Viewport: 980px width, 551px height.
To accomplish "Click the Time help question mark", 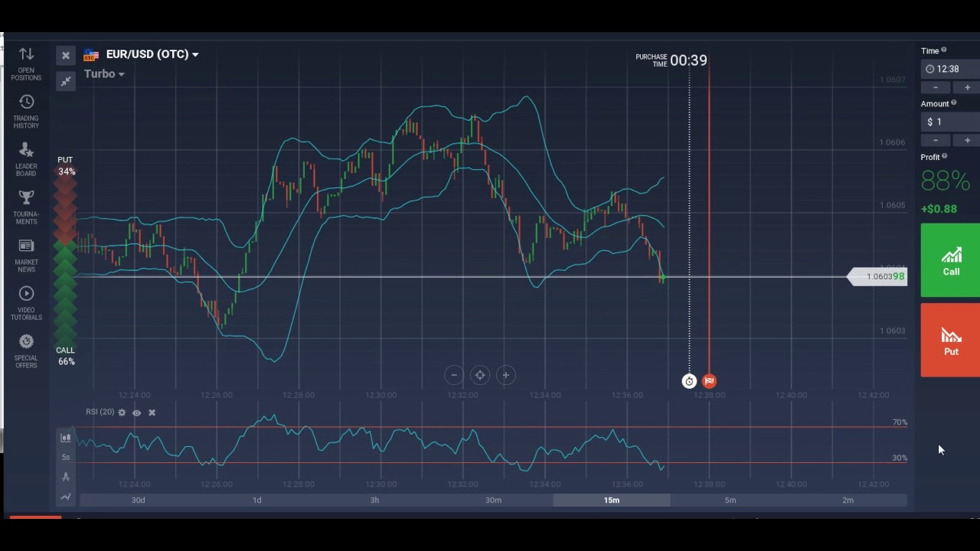I will [944, 51].
